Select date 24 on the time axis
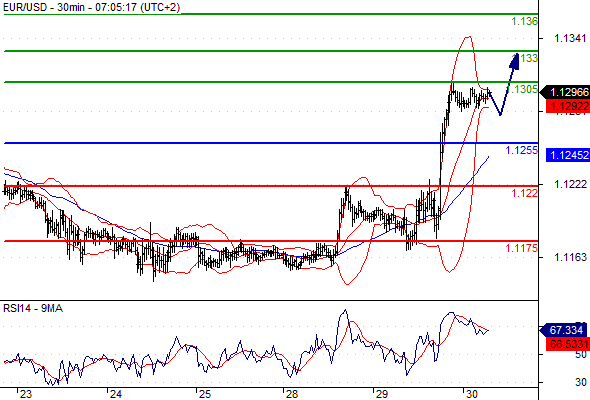This screenshot has height=400, width=590. point(116,394)
